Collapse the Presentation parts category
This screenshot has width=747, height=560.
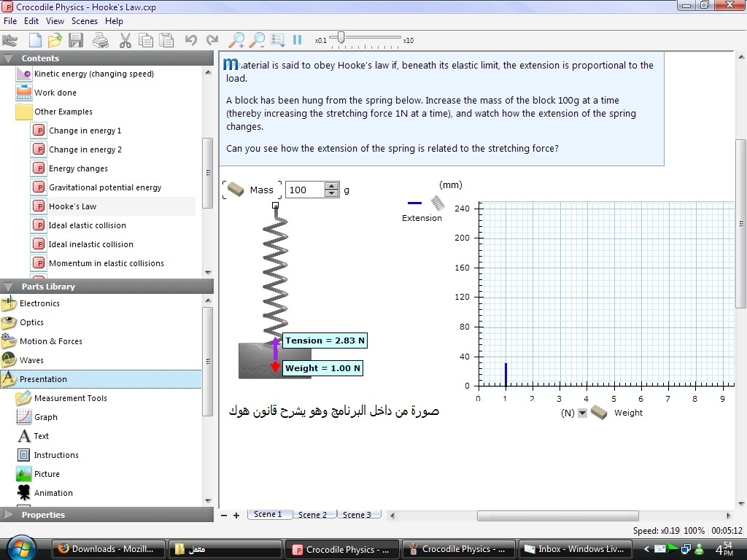[x=101, y=379]
